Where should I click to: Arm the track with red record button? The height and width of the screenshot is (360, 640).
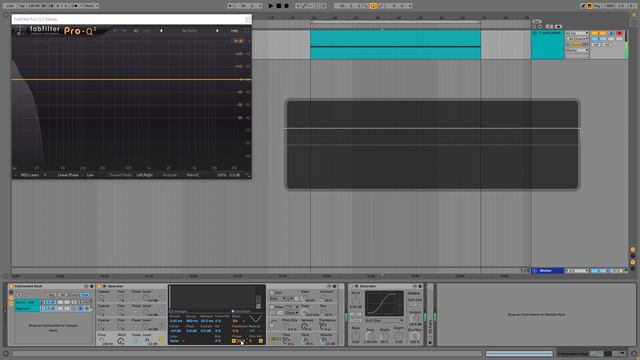(x=619, y=33)
